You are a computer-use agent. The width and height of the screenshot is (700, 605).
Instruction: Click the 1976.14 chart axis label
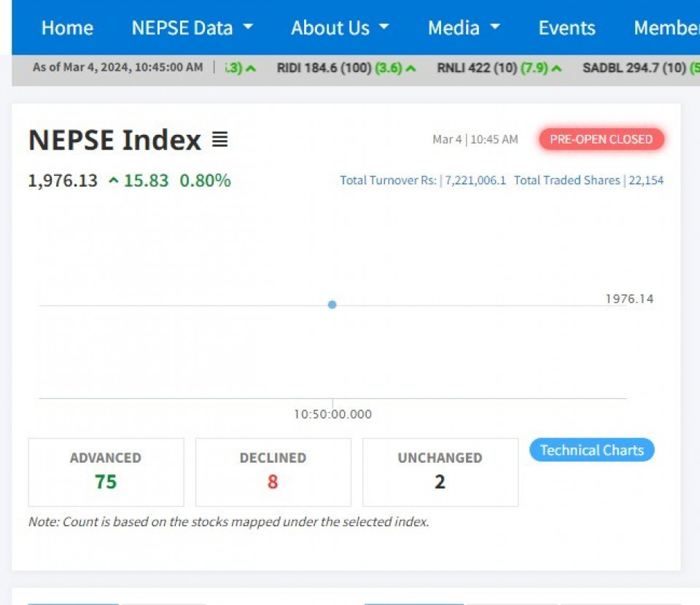tap(629, 299)
